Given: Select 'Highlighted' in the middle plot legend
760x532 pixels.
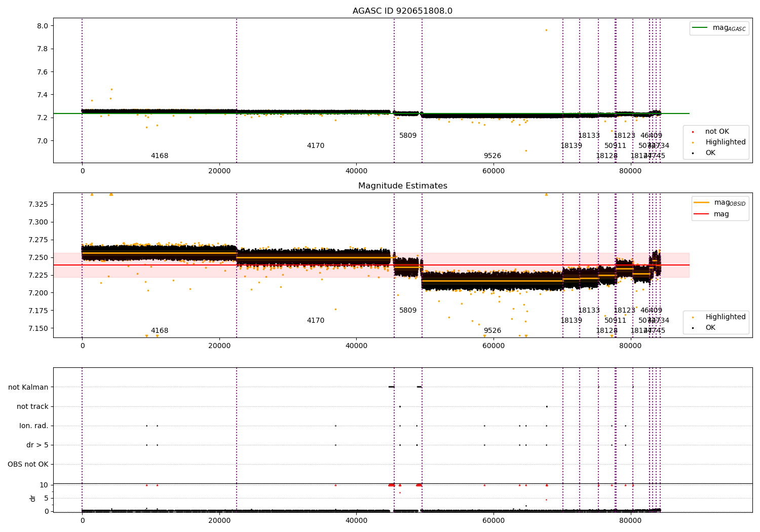Looking at the screenshot, I should click(x=726, y=317).
